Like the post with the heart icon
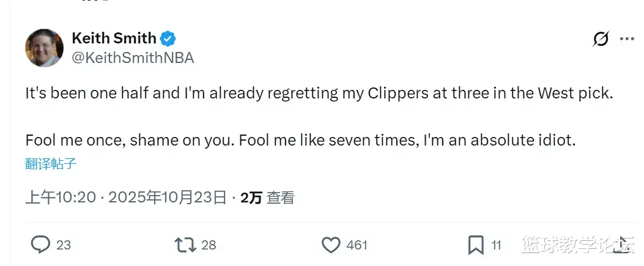The height and width of the screenshot is (266, 644). click(x=331, y=245)
